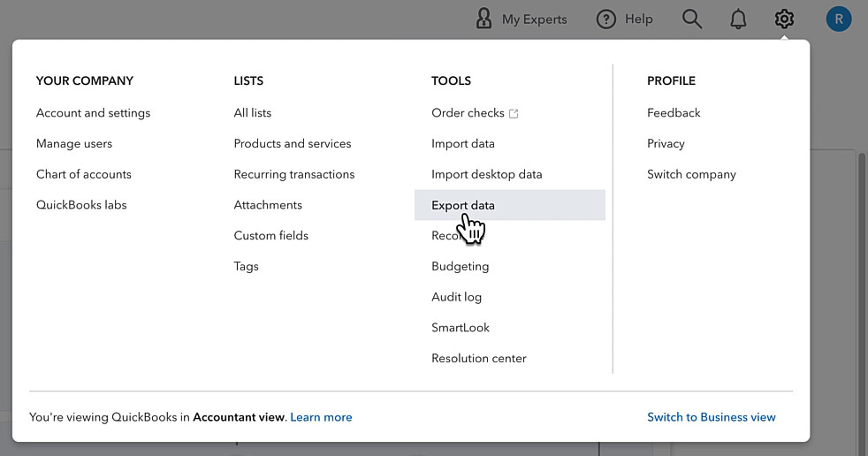Open the R user profile avatar

[x=839, y=19]
